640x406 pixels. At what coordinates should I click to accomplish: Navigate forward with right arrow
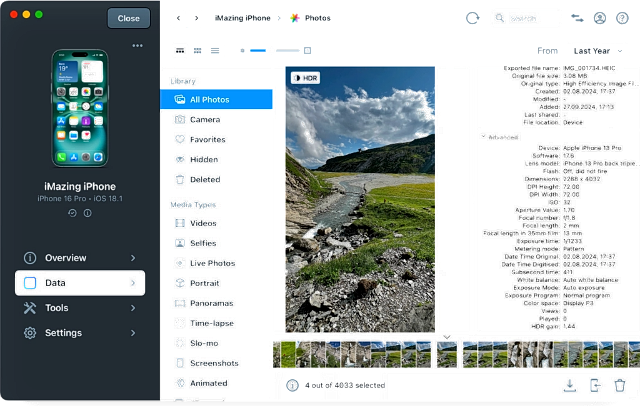[197, 18]
